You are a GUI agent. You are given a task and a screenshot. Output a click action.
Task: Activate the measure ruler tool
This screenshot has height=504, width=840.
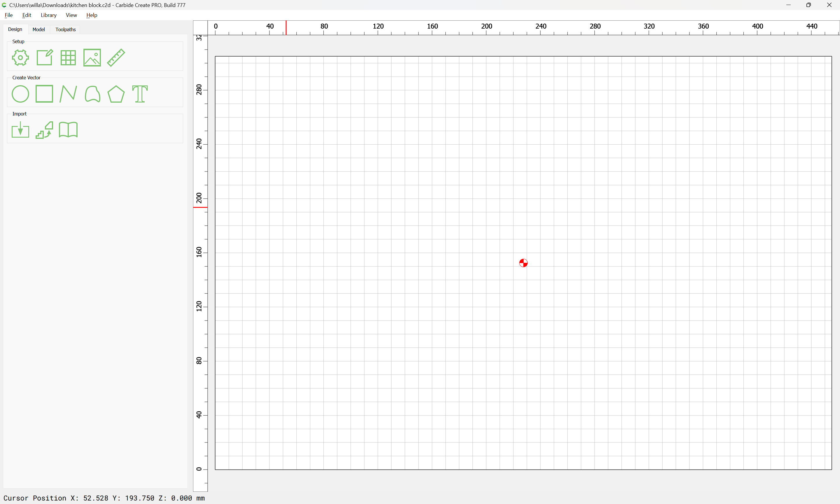pos(116,57)
